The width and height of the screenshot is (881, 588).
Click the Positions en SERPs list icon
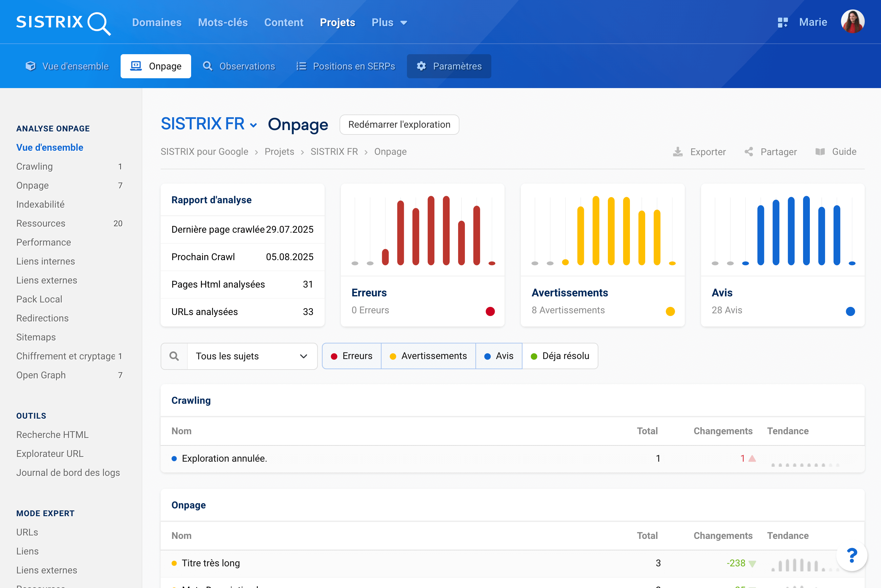coord(301,66)
